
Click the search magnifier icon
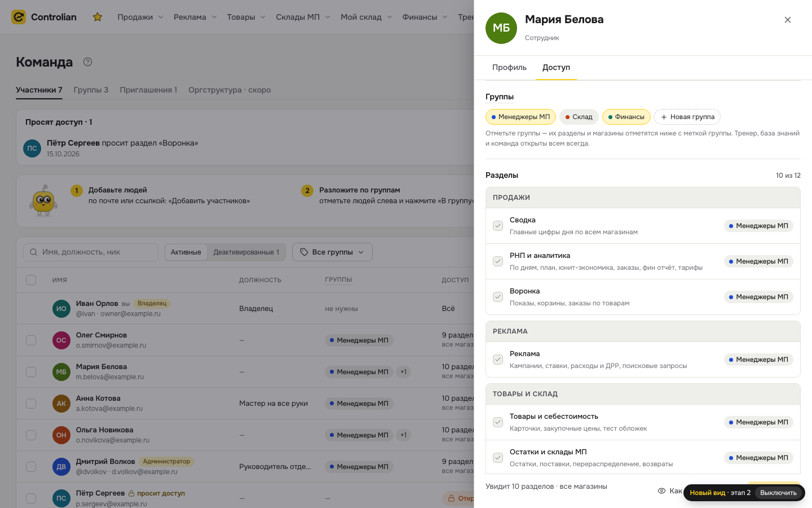[34, 252]
